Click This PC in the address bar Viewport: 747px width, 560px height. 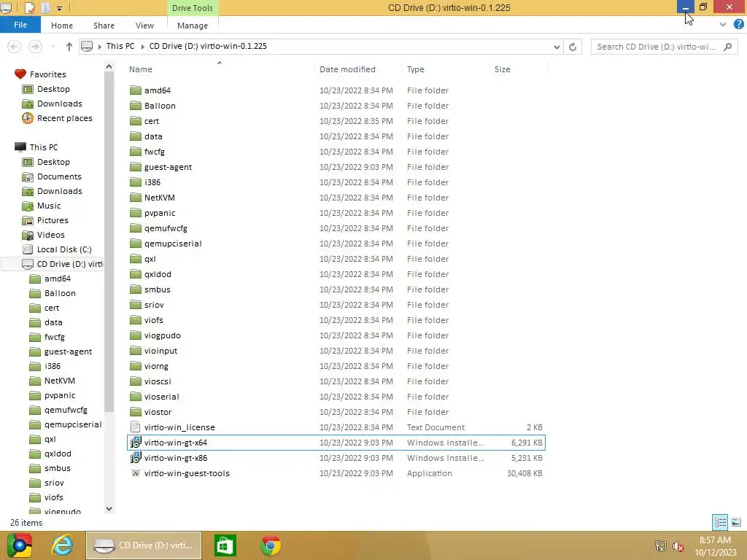tap(120, 46)
